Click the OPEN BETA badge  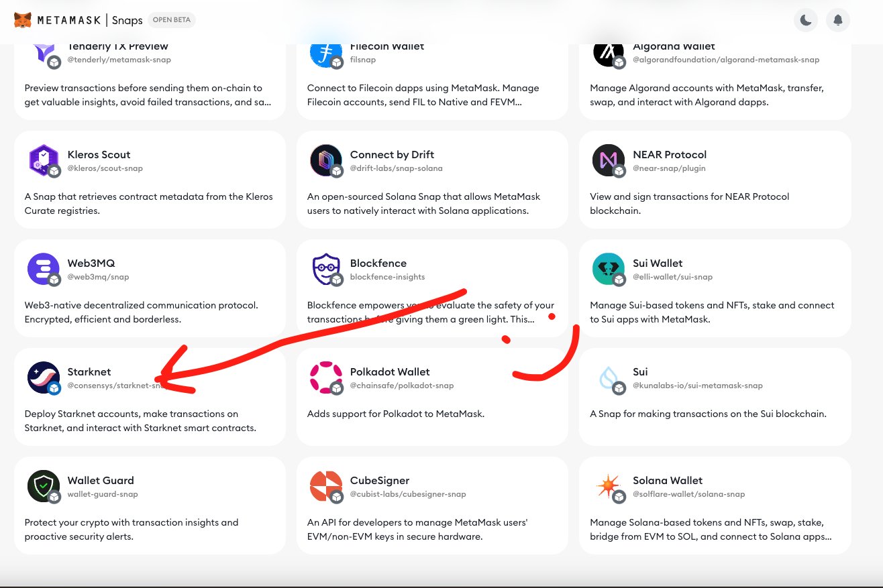[x=172, y=20]
